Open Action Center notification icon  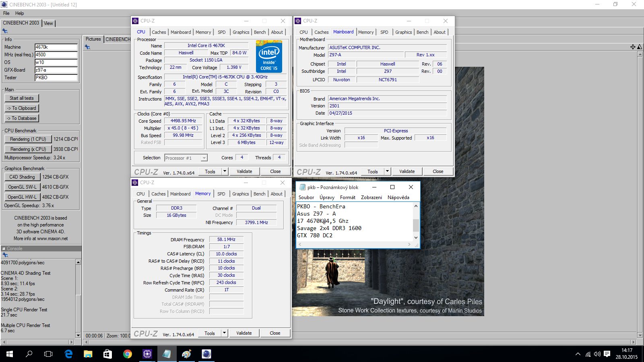tap(607, 354)
